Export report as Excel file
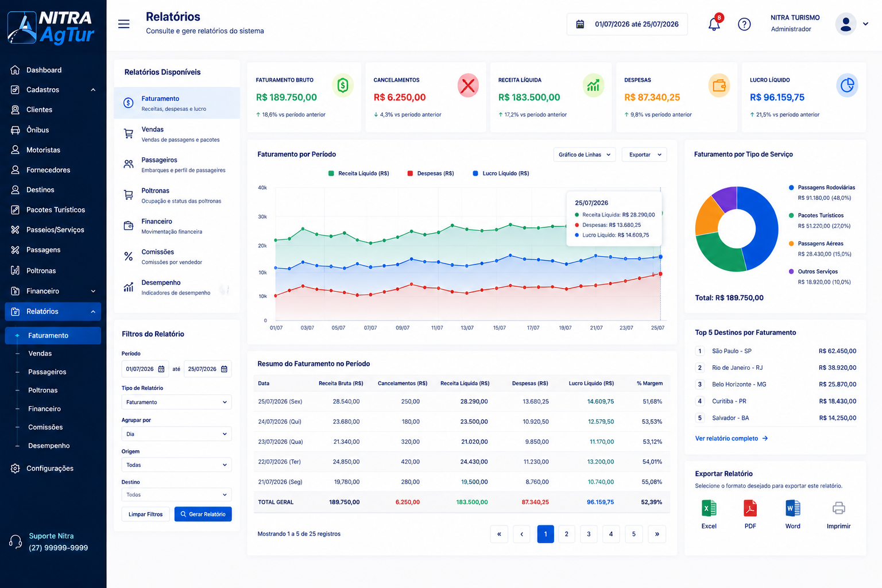 (709, 508)
